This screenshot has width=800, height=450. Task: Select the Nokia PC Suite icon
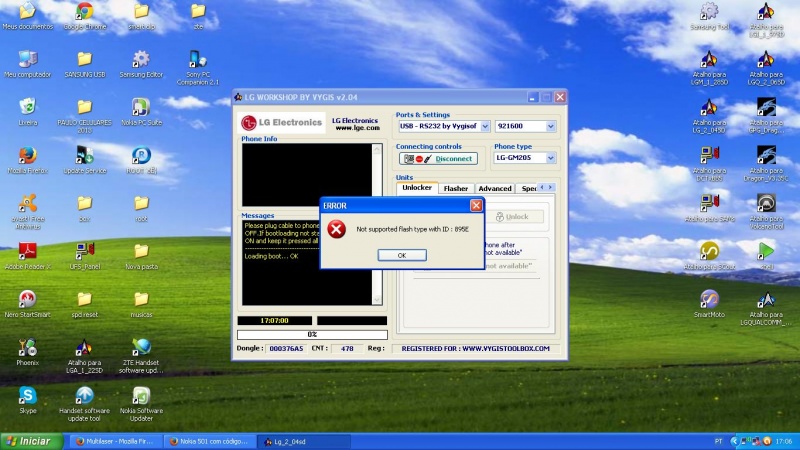[x=141, y=113]
